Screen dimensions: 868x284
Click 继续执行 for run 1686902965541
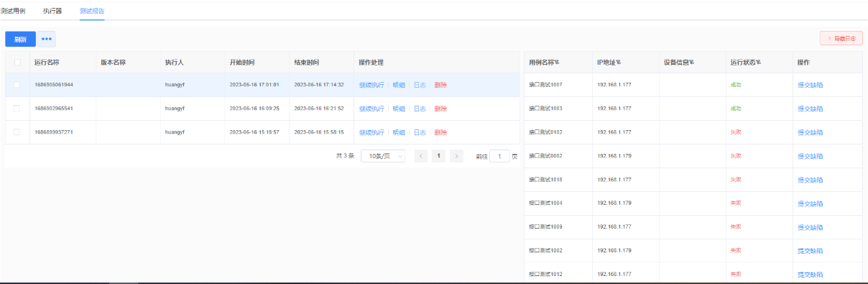(371, 109)
